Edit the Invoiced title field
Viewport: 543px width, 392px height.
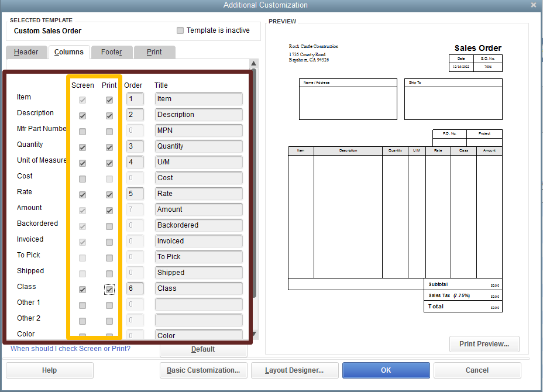[199, 241]
